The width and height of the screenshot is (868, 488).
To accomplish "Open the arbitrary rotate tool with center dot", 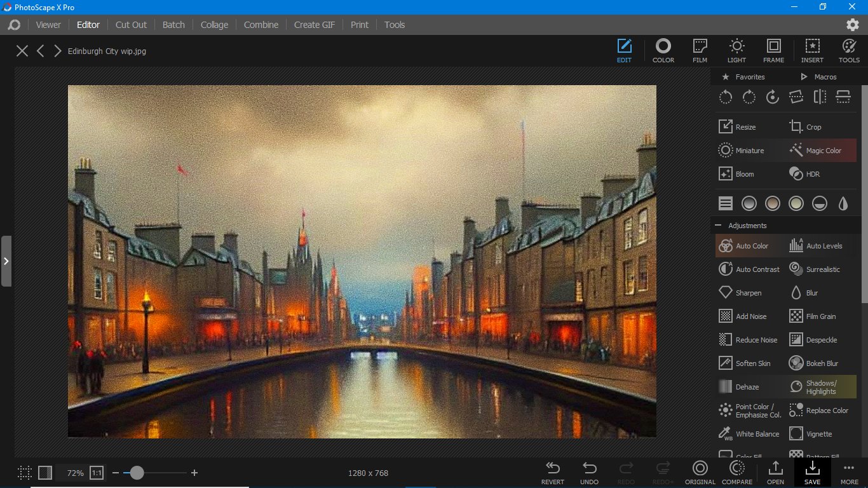I will point(773,97).
